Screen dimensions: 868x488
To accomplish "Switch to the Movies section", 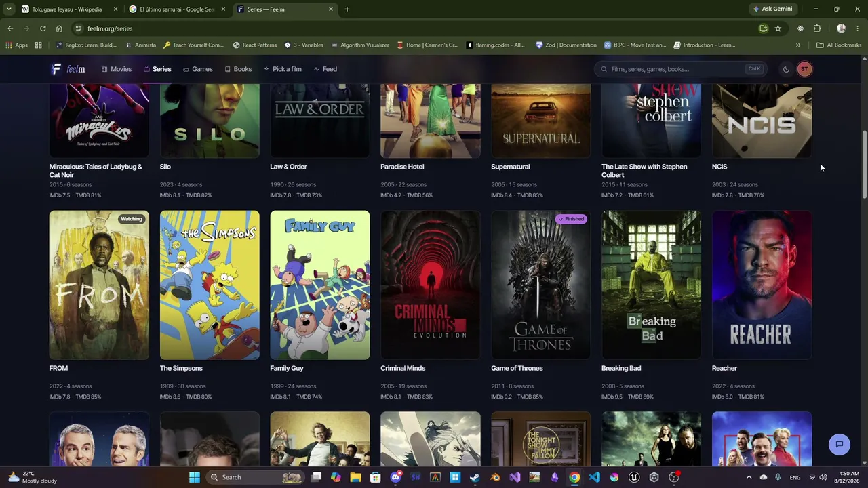I will point(117,69).
